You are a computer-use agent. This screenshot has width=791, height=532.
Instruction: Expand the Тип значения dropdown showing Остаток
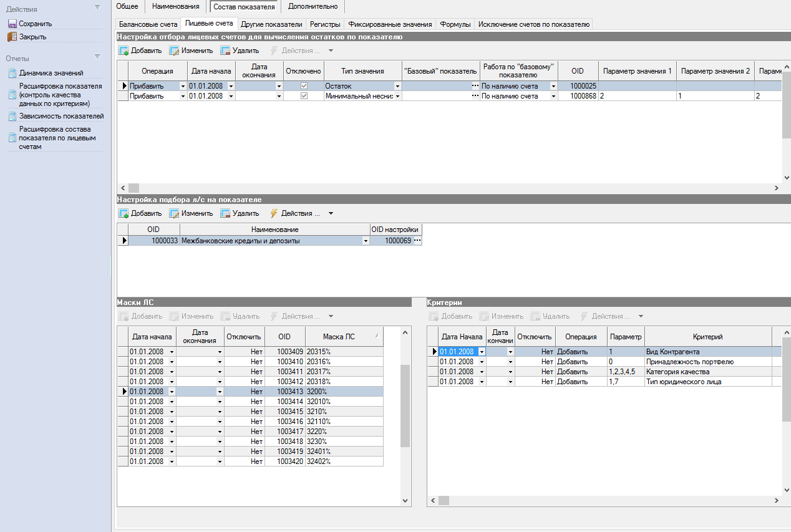[x=397, y=86]
